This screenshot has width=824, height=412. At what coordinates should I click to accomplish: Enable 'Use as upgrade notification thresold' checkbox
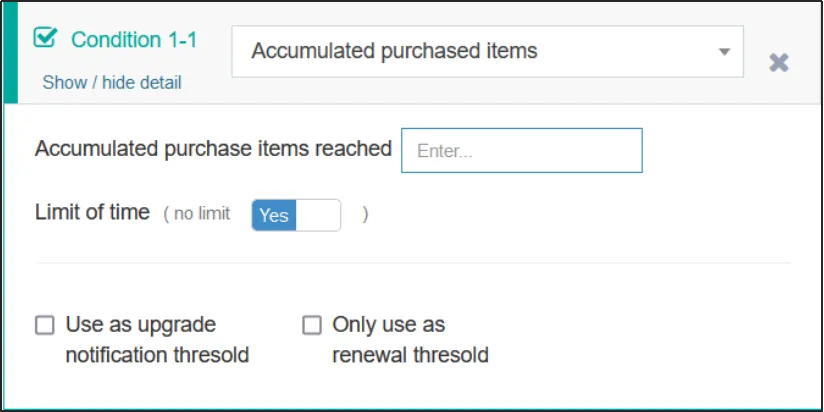pyautogui.click(x=45, y=325)
